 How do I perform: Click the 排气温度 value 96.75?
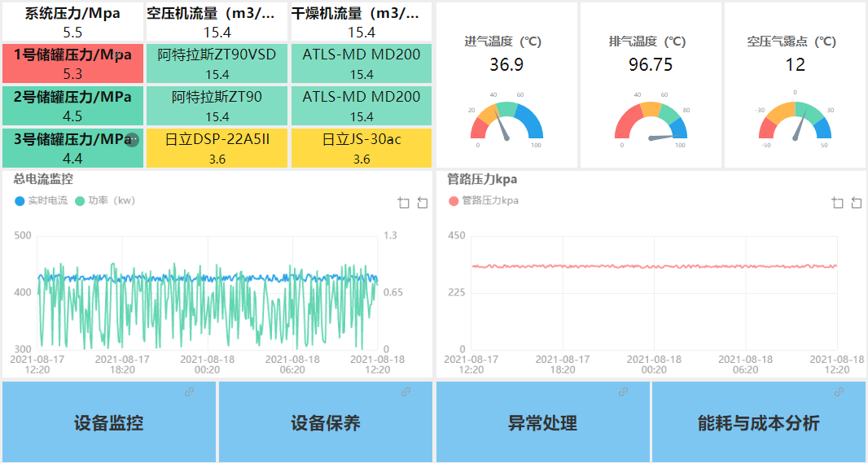pos(651,65)
